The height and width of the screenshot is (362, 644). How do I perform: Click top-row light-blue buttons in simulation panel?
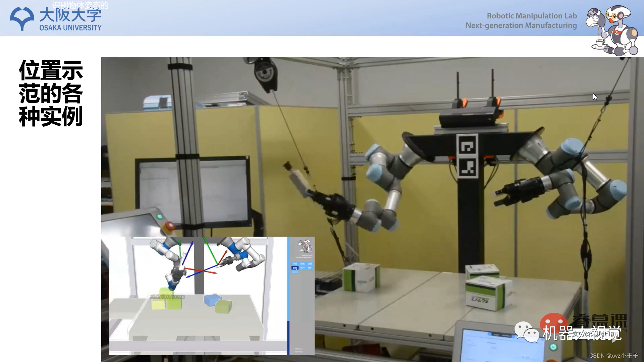point(302,264)
